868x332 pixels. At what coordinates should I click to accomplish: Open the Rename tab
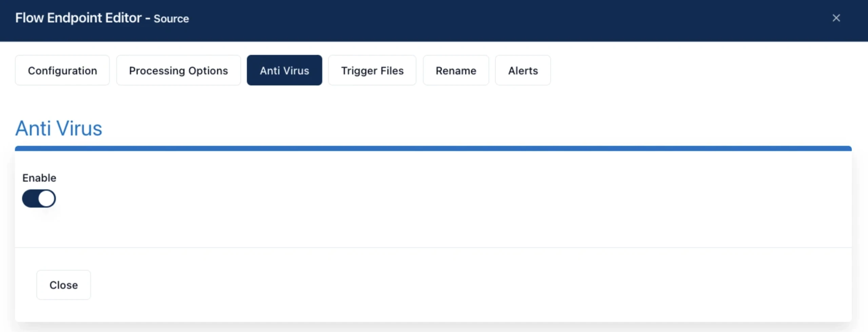456,70
